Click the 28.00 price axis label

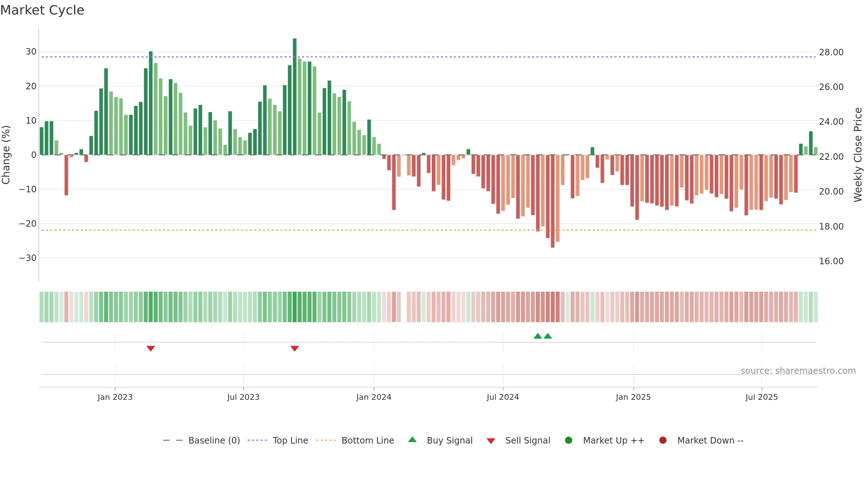point(831,52)
